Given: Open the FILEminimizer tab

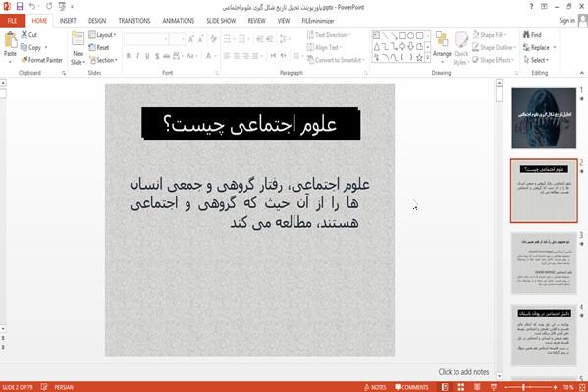Looking at the screenshot, I should coord(318,21).
